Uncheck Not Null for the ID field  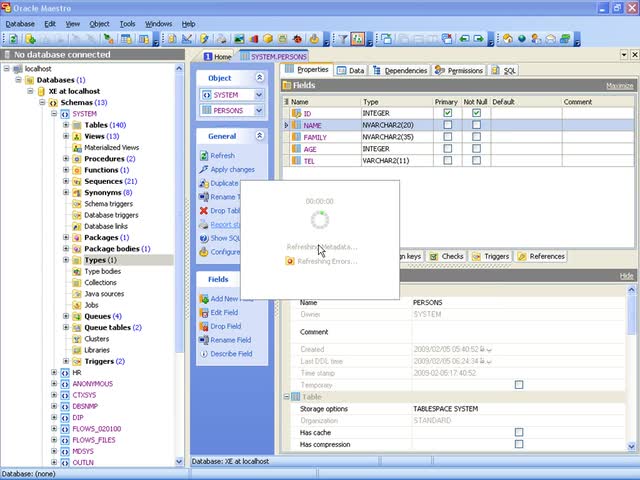(476, 113)
